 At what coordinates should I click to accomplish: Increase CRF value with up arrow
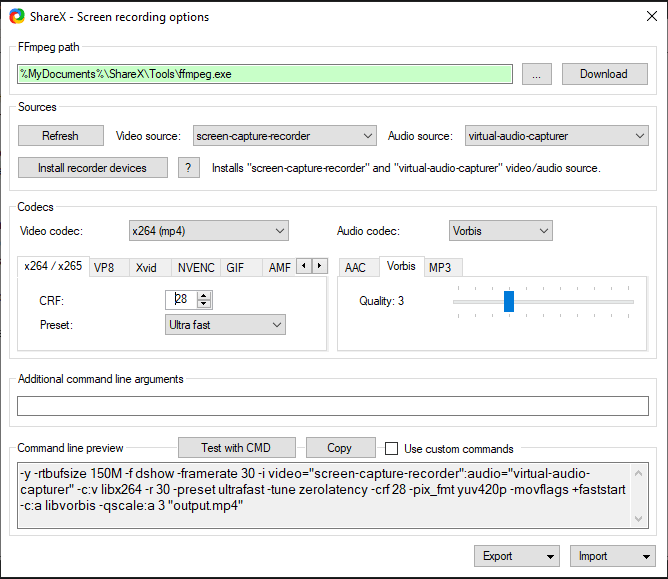pyautogui.click(x=204, y=296)
